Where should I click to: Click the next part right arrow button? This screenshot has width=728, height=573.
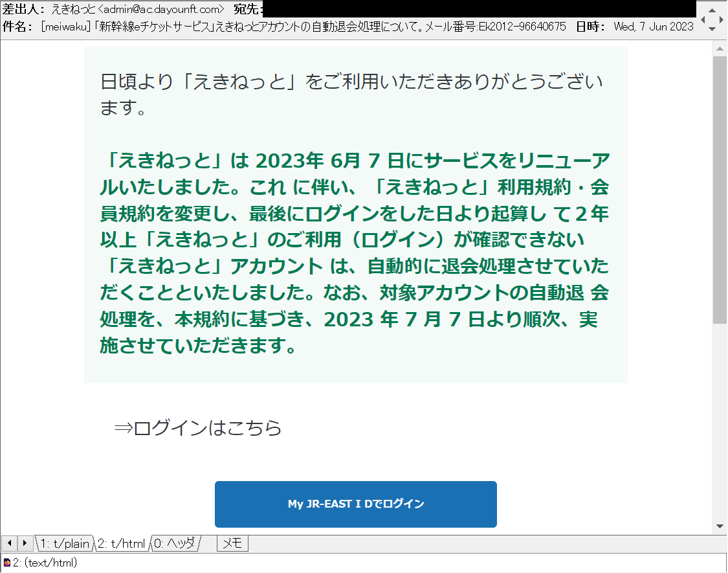click(x=25, y=543)
